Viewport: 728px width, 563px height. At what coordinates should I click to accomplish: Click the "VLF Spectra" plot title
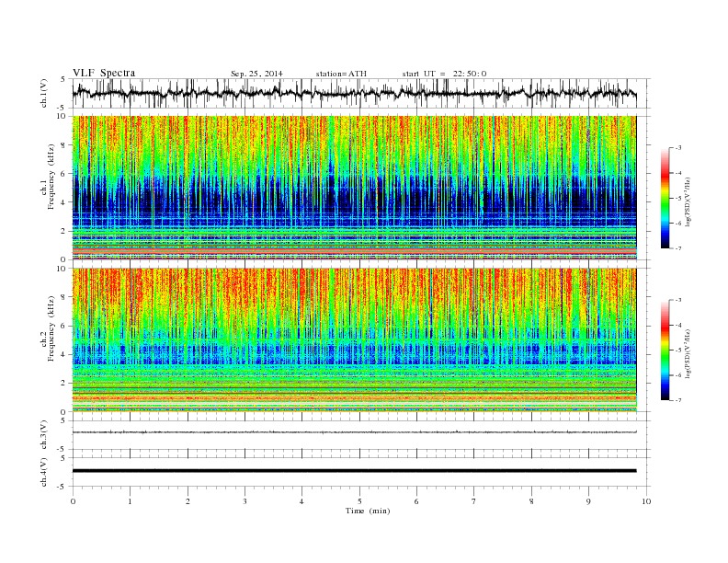[104, 73]
